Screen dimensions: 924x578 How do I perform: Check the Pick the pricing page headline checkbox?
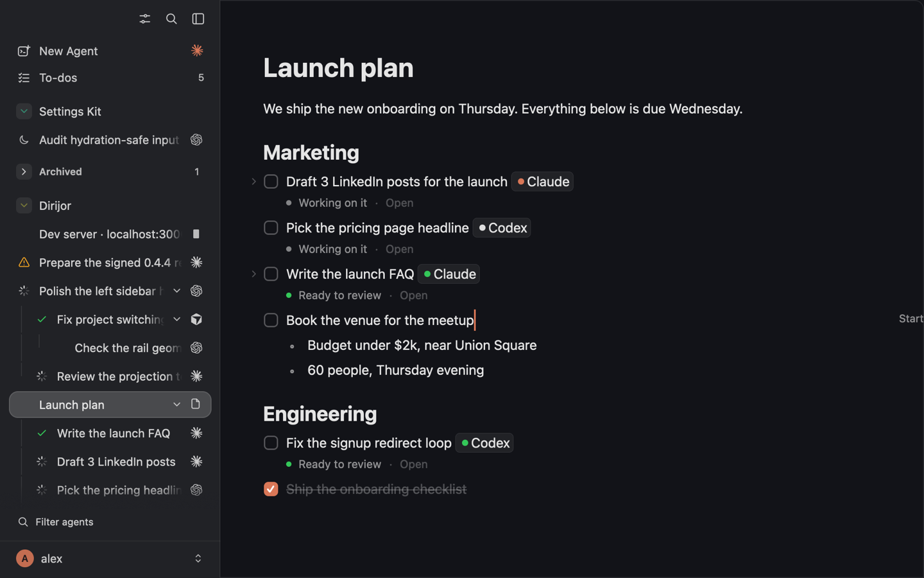click(x=271, y=228)
